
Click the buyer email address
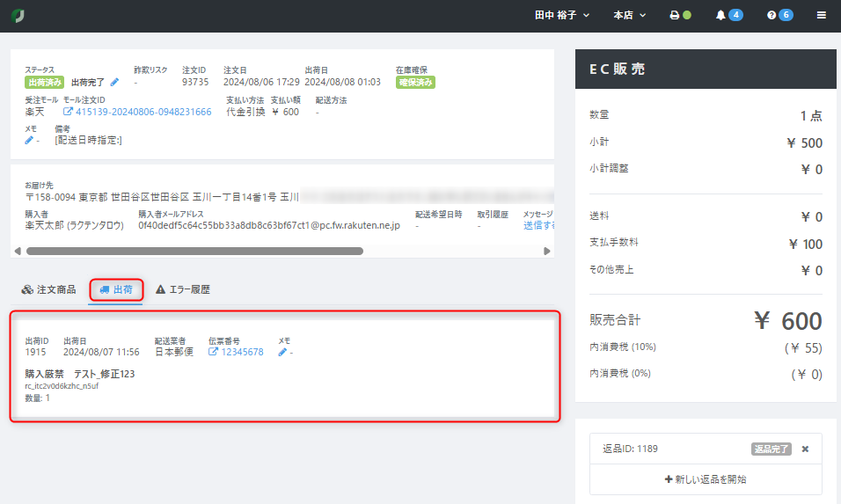click(x=269, y=225)
